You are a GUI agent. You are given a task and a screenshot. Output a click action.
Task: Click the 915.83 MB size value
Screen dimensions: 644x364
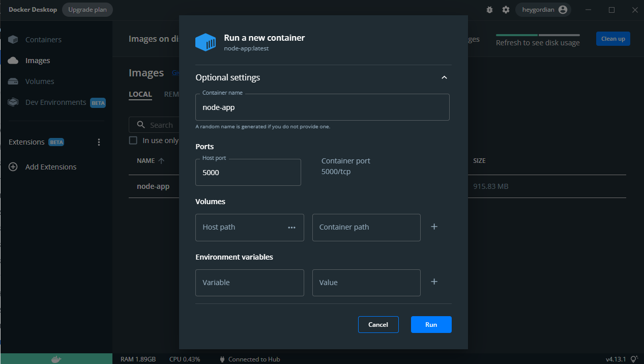tap(490, 186)
